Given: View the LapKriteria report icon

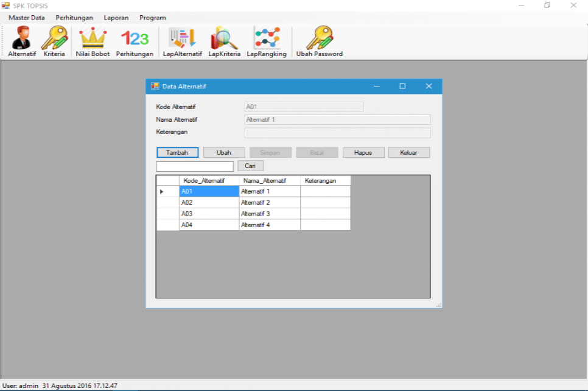Looking at the screenshot, I should coord(224,41).
